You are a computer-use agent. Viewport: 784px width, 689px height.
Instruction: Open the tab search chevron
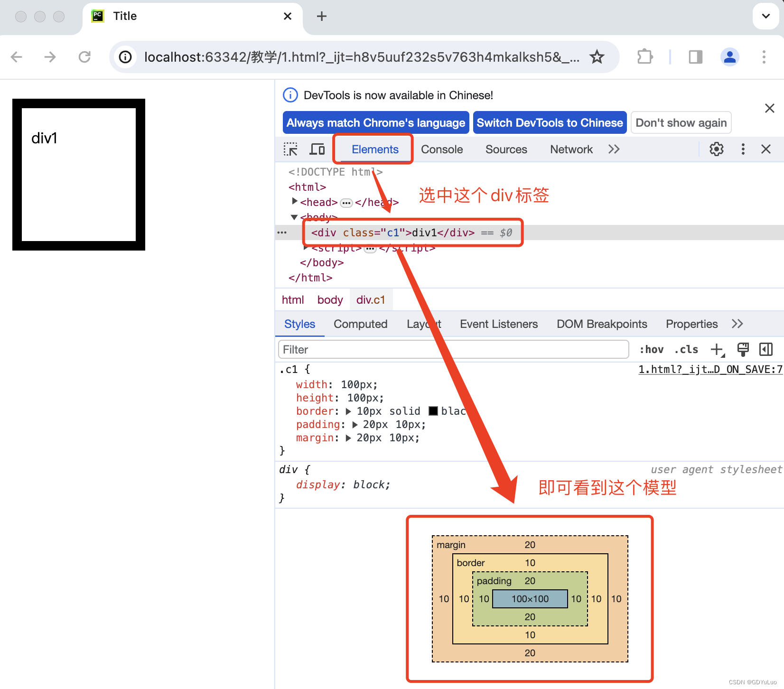(765, 16)
